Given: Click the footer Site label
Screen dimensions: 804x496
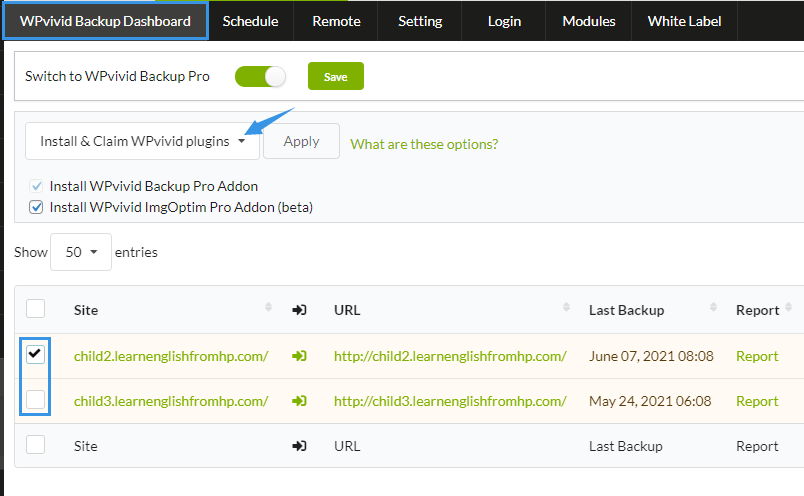Looking at the screenshot, I should pos(86,446).
